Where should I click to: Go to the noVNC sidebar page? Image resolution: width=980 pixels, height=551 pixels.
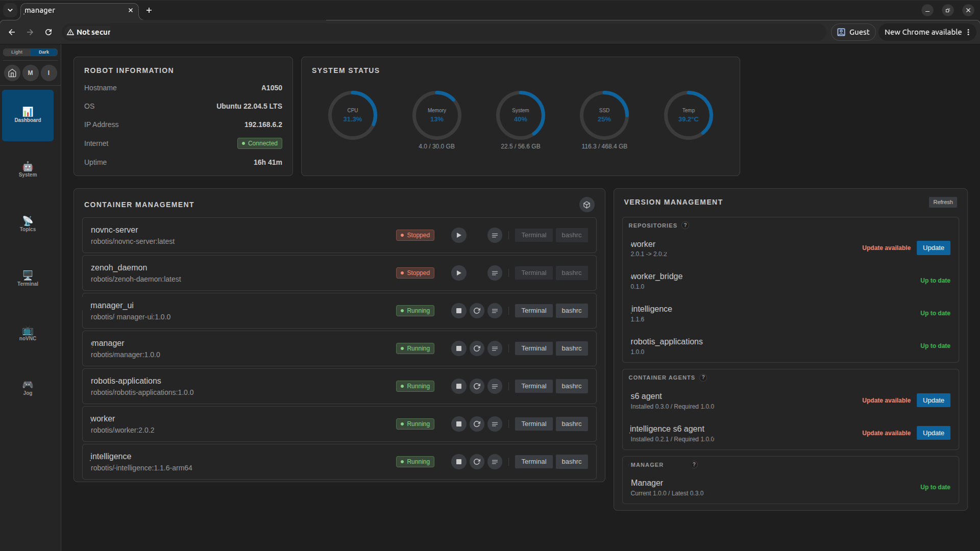28,333
